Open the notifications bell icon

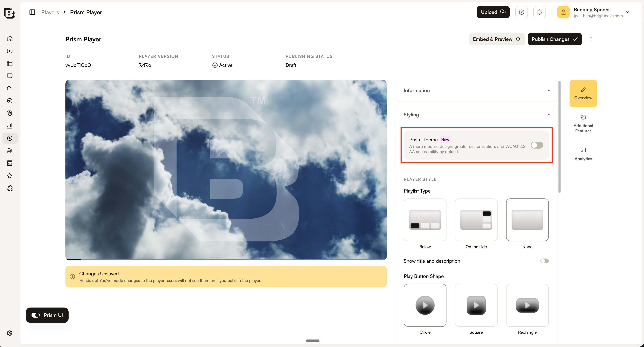(x=539, y=12)
